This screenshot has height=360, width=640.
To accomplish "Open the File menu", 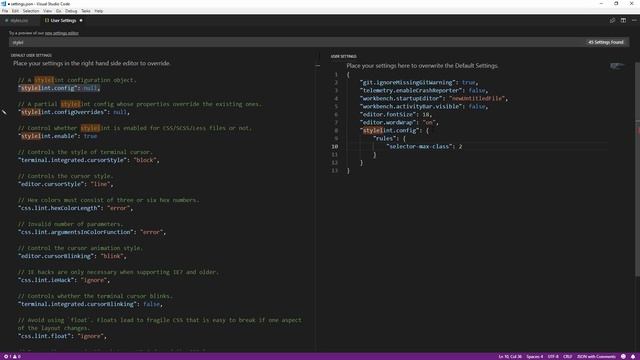I will click(5, 11).
